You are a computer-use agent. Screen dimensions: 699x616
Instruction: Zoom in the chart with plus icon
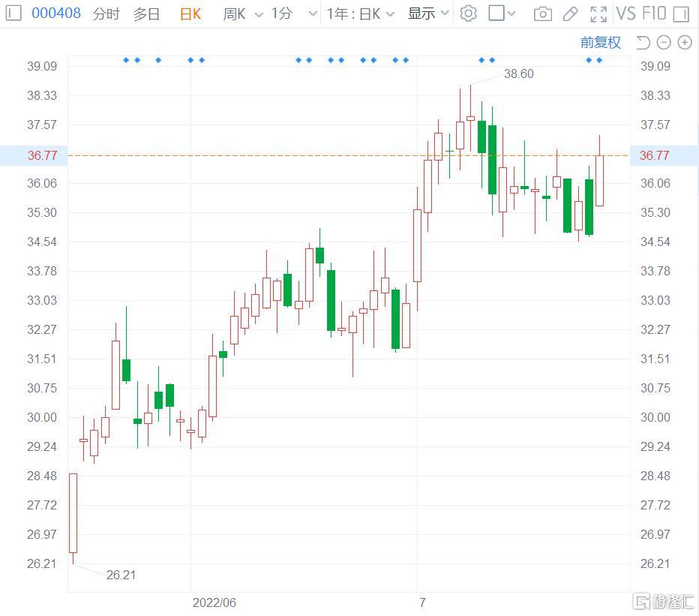click(685, 42)
